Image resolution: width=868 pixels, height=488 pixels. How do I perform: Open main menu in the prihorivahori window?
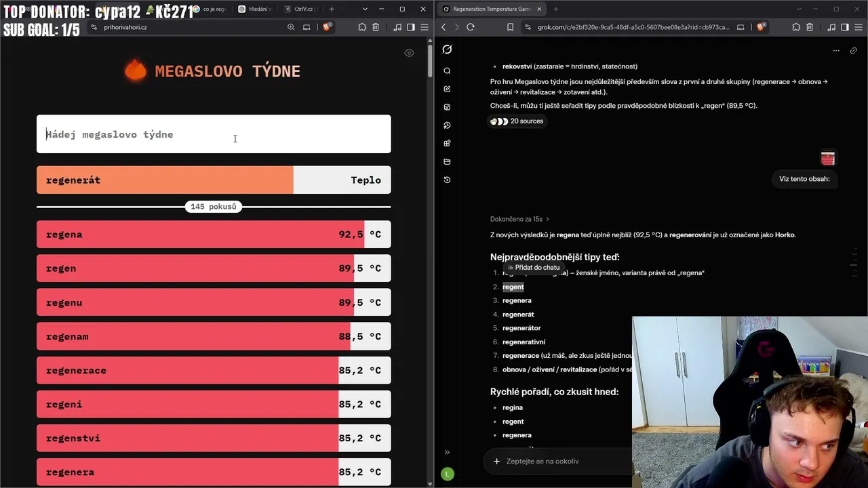[425, 27]
